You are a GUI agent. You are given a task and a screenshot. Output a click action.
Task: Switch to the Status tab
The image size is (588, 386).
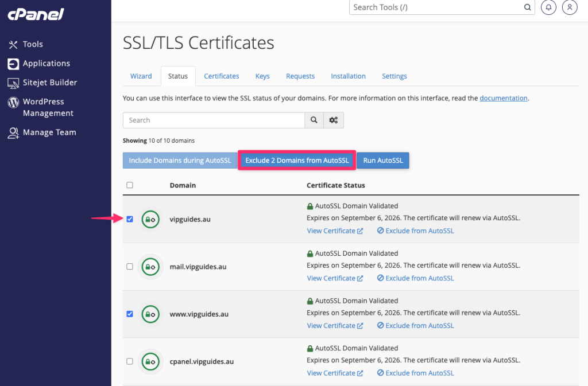click(x=178, y=76)
